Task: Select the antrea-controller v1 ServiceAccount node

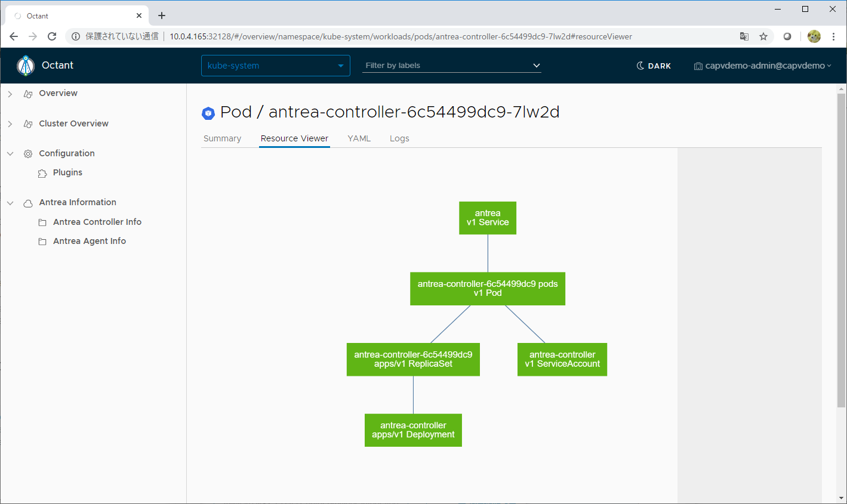Action: [x=562, y=359]
